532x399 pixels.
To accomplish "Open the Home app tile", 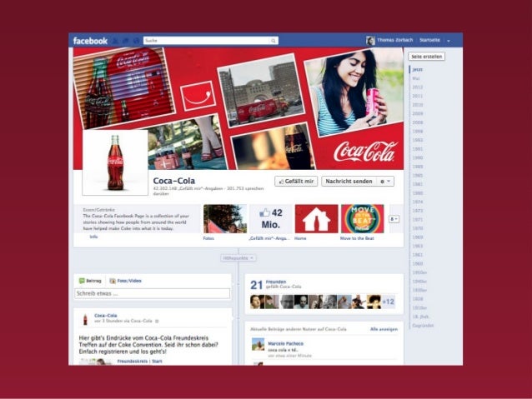I will tap(316, 218).
